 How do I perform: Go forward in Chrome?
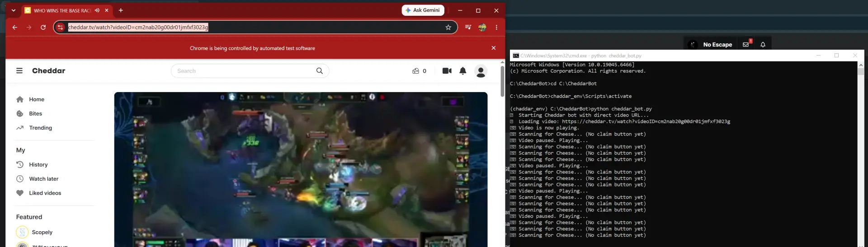[29, 28]
